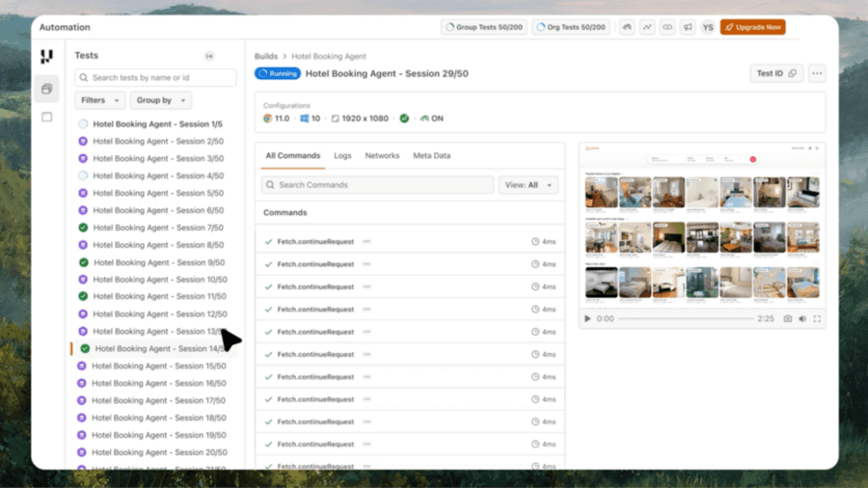
Task: Select the square icon in left sidebar
Action: [47, 117]
